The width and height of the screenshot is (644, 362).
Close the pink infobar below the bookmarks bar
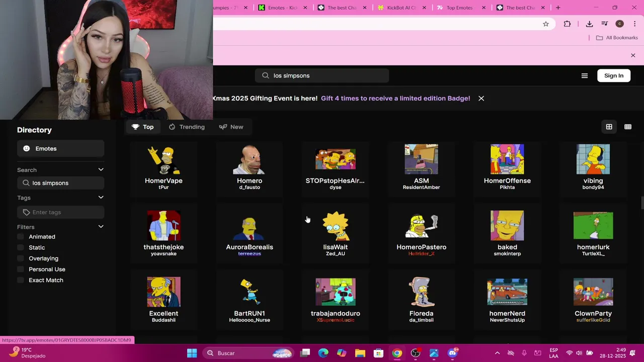pos(633,55)
